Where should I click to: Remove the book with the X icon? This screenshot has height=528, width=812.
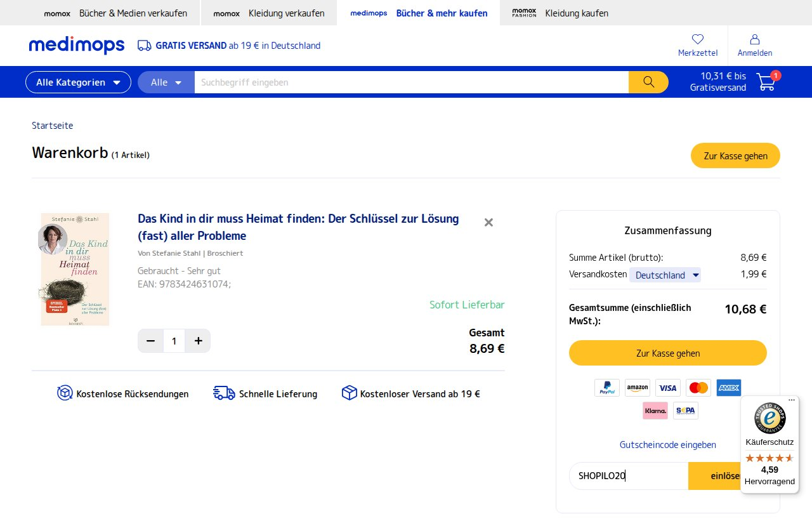(488, 222)
